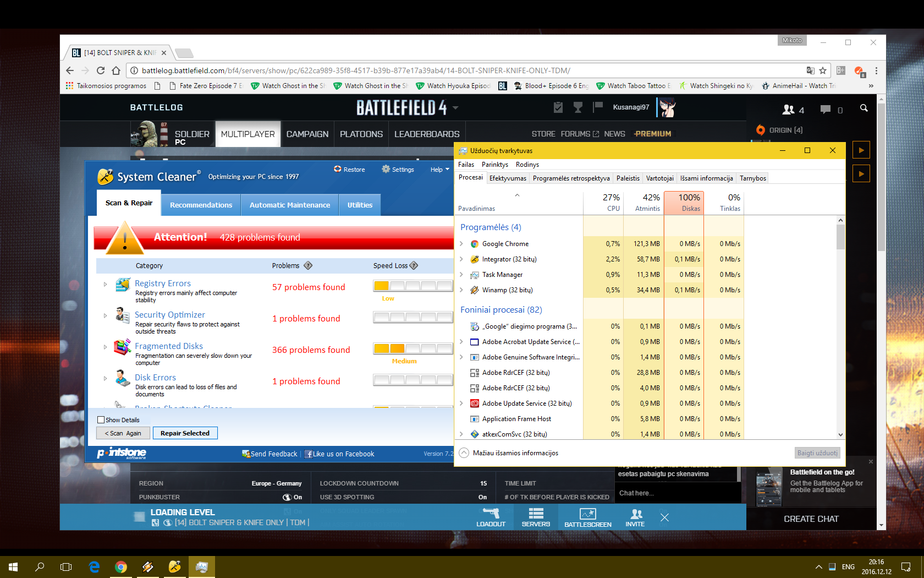Expand the Registry Errors category

point(105,284)
